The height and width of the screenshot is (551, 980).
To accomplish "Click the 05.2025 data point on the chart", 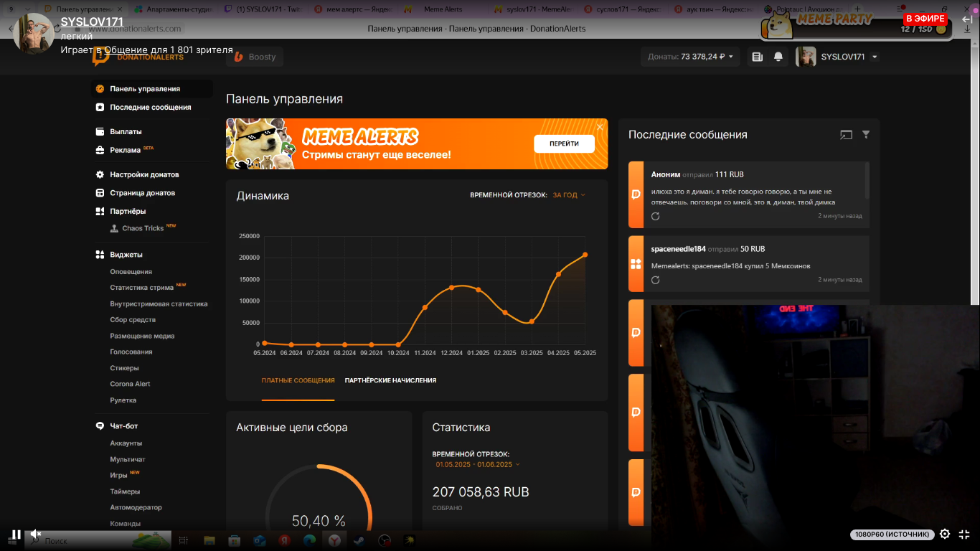I will click(x=585, y=255).
